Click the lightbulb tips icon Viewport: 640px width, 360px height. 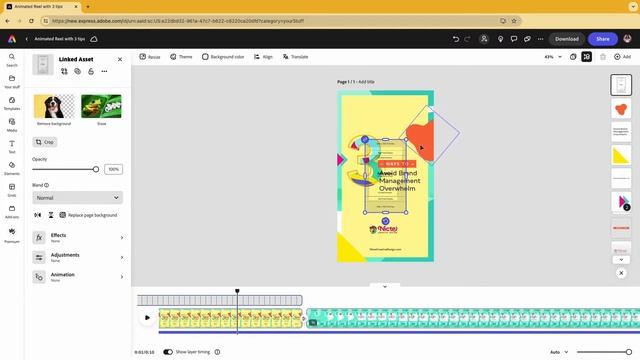point(500,39)
